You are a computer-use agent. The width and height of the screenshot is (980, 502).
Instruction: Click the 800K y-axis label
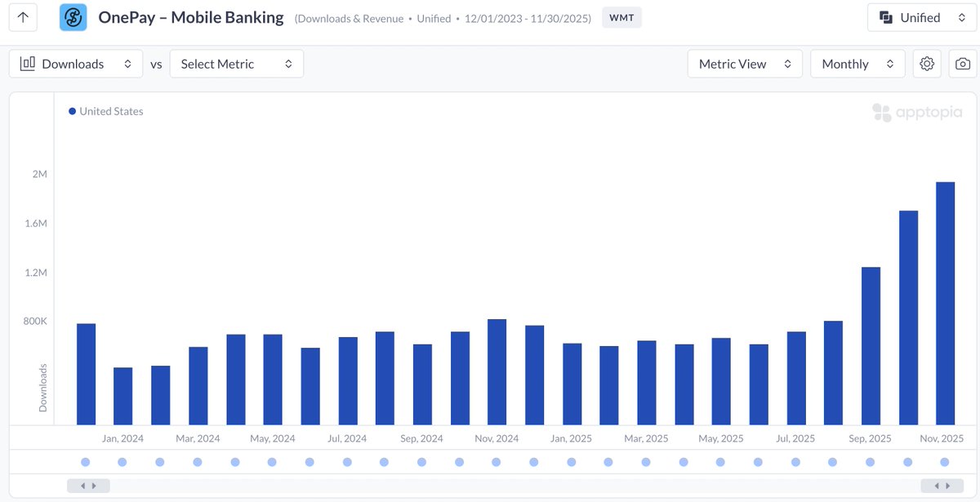[35, 321]
